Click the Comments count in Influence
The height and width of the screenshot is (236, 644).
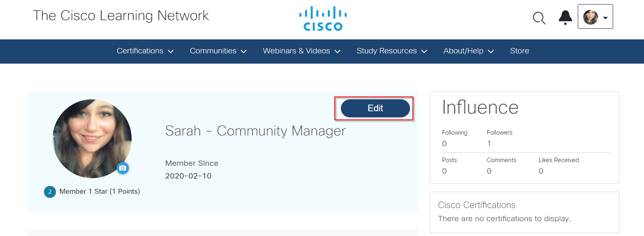pyautogui.click(x=489, y=171)
